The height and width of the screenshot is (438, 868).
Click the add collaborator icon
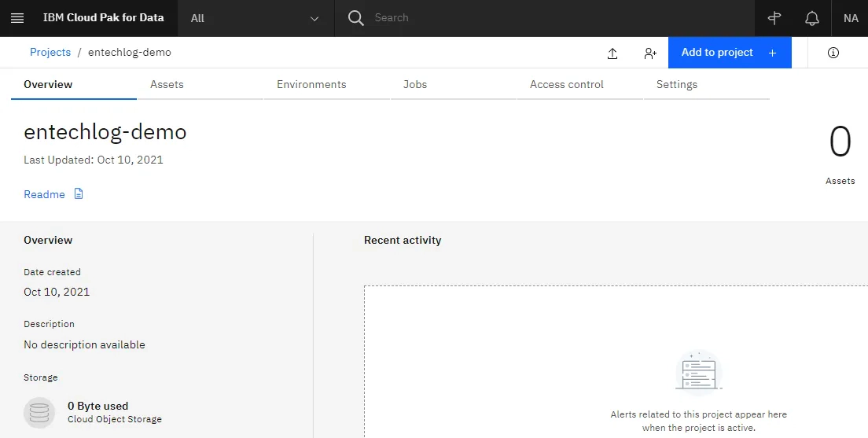pos(650,53)
